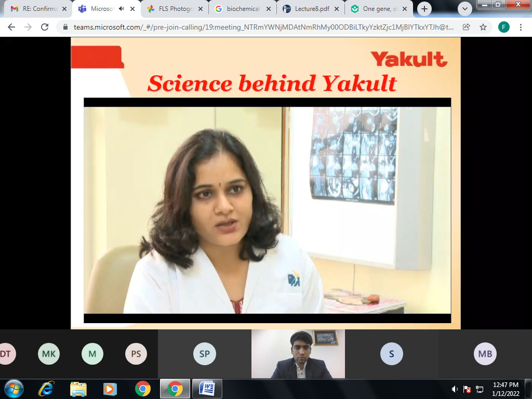Share this page using the share icon
The width and height of the screenshot is (532, 399).
pyautogui.click(x=467, y=27)
